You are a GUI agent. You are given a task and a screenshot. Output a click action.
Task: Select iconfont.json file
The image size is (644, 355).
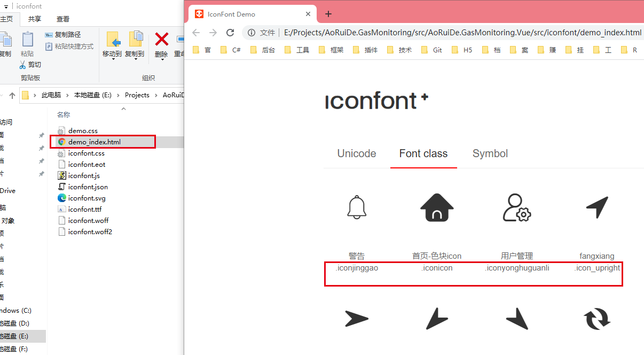(82, 187)
